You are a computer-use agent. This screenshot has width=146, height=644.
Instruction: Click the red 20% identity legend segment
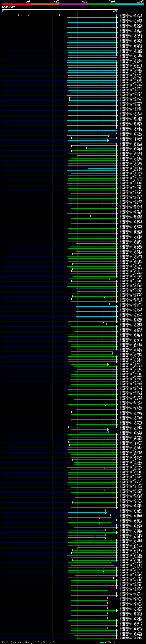tap(16, 4)
